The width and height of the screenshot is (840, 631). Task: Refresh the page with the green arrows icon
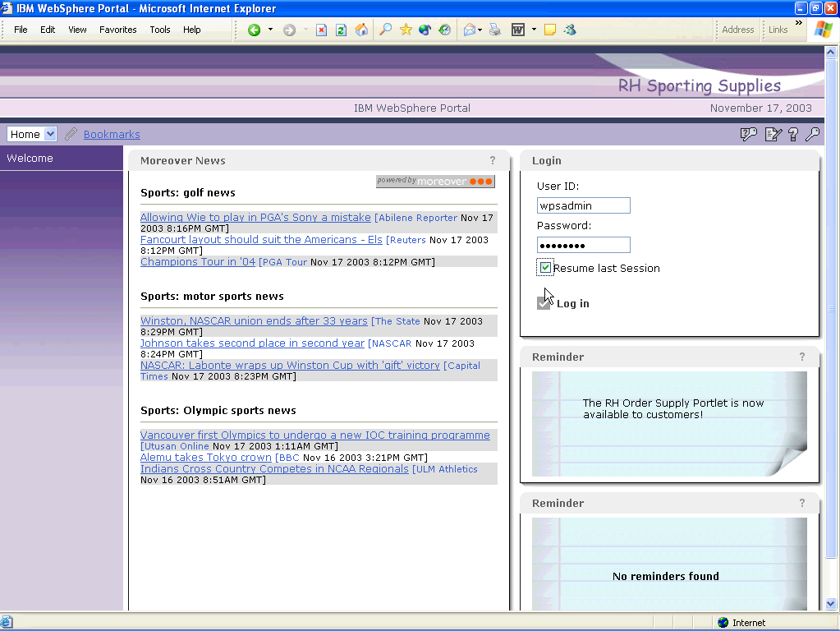[x=341, y=30]
